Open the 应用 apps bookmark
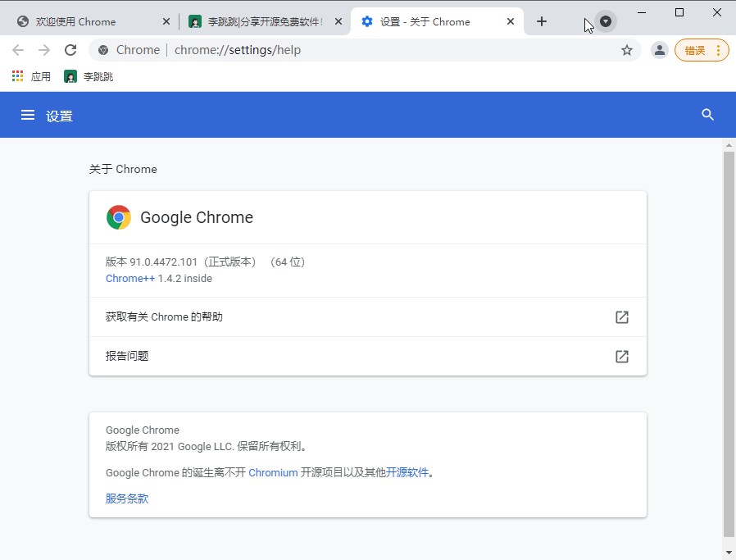 pos(31,76)
